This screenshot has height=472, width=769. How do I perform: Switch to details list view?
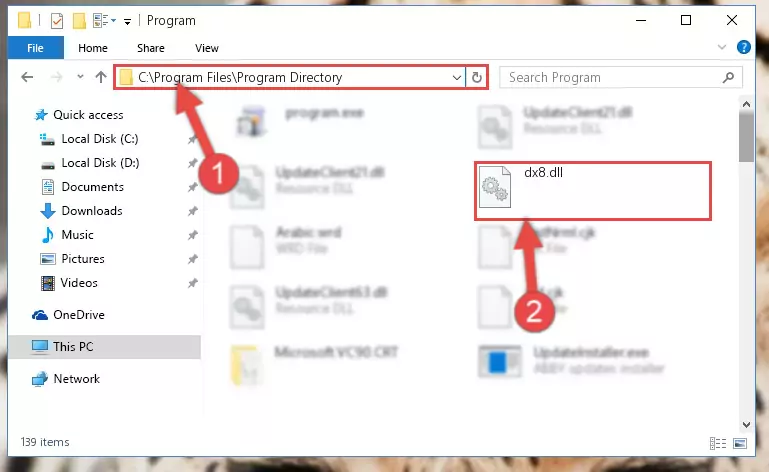(x=718, y=444)
